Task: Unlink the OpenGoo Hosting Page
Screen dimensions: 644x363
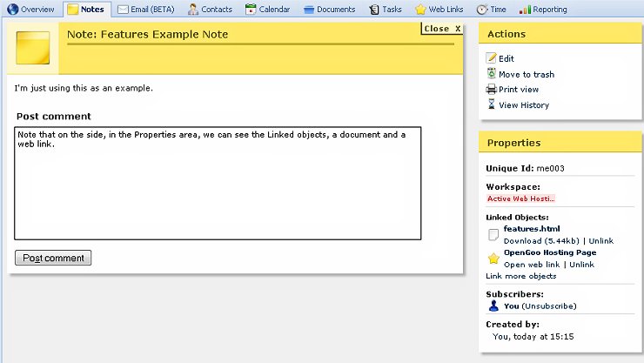Action: (581, 265)
